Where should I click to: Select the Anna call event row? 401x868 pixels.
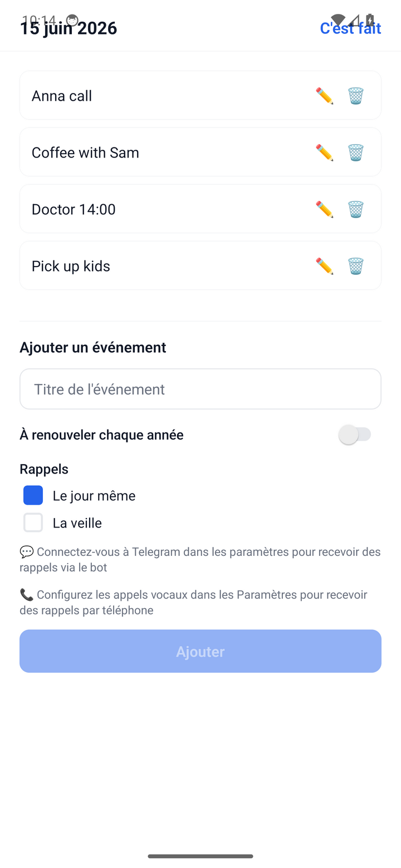click(200, 95)
